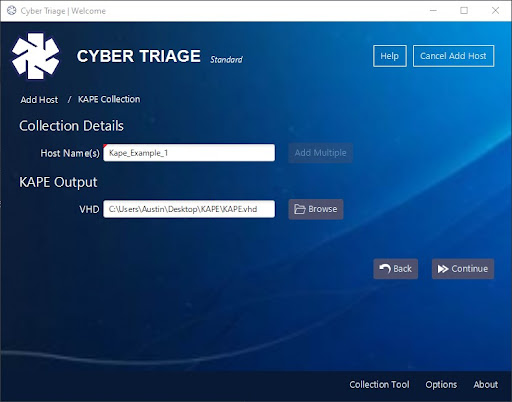Click the Standard edition label
This screenshot has width=512, height=402.
pyautogui.click(x=226, y=60)
